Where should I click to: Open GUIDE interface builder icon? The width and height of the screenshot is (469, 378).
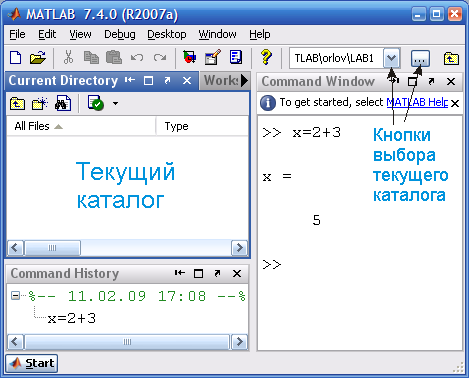213,57
